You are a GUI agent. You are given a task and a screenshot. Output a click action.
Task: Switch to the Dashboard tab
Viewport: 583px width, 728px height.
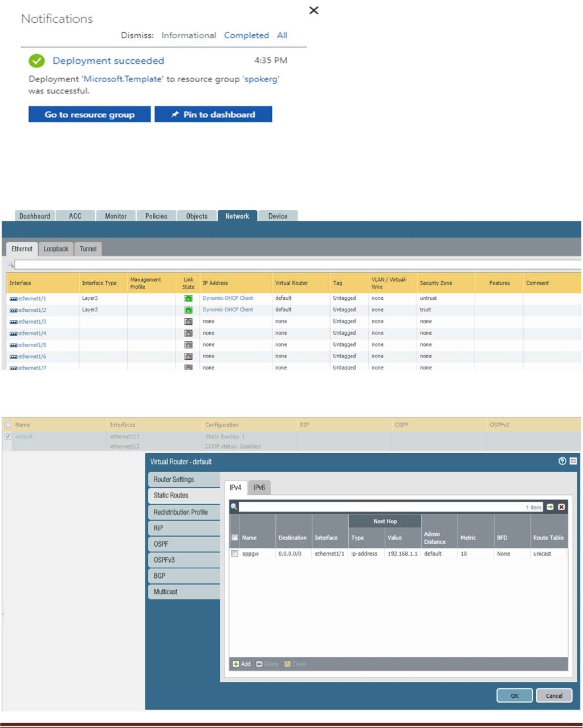click(x=35, y=216)
